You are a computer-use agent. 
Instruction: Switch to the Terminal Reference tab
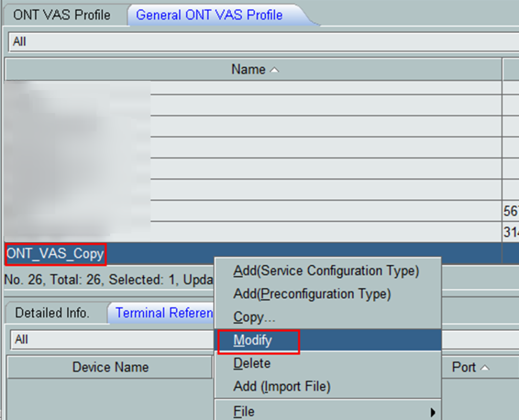point(163,313)
